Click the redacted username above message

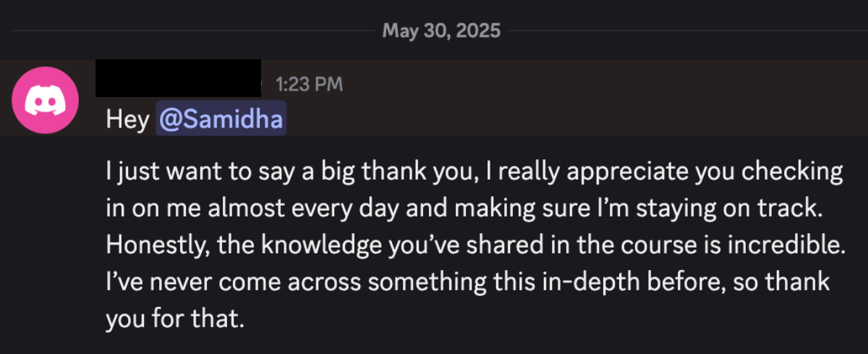(178, 78)
